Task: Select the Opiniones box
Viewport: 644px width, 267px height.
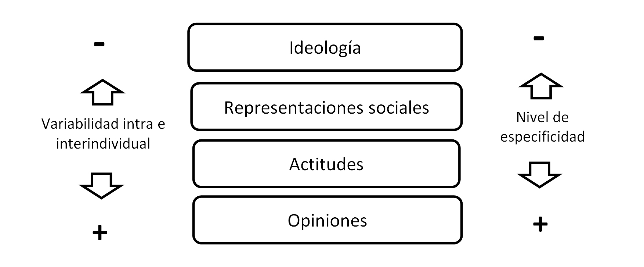Action: [x=327, y=220]
